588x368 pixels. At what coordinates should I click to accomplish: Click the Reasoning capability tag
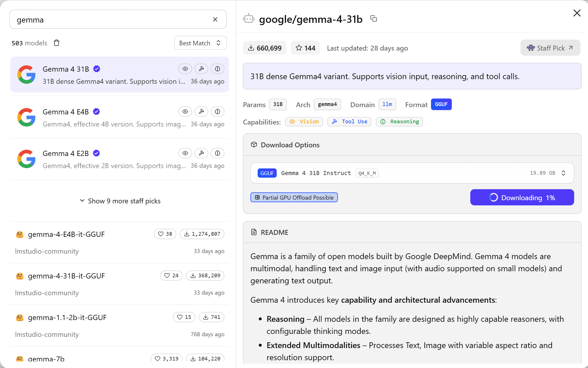pyautogui.click(x=399, y=122)
